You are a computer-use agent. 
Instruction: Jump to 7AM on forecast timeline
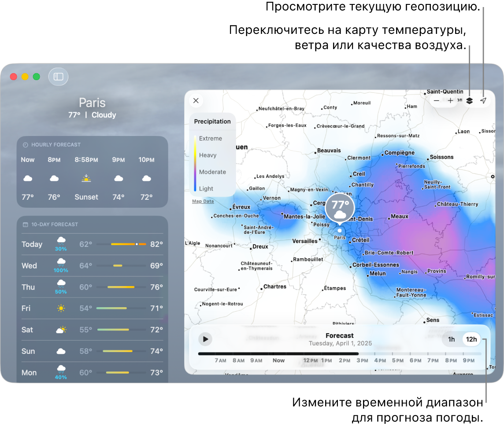(x=220, y=360)
